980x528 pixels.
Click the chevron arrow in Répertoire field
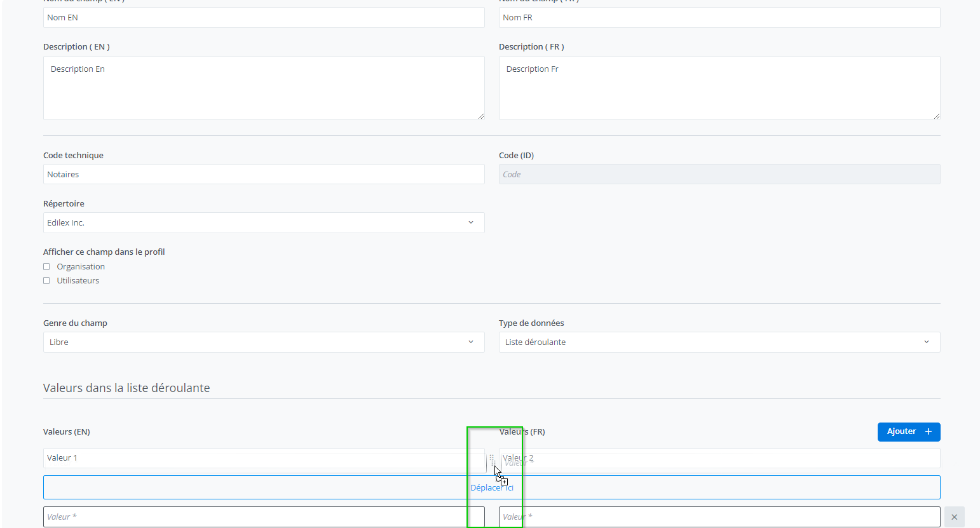(471, 222)
